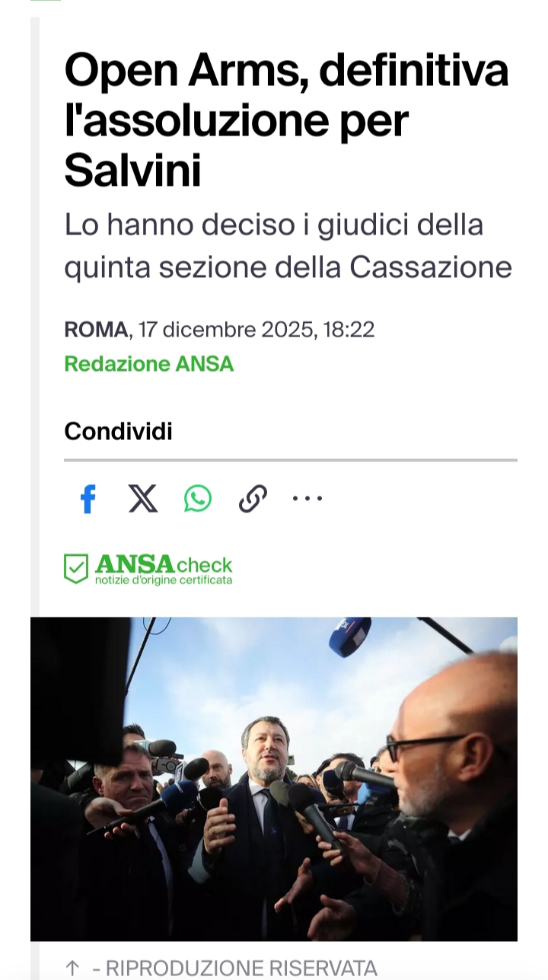Share the article on X

pos(143,499)
